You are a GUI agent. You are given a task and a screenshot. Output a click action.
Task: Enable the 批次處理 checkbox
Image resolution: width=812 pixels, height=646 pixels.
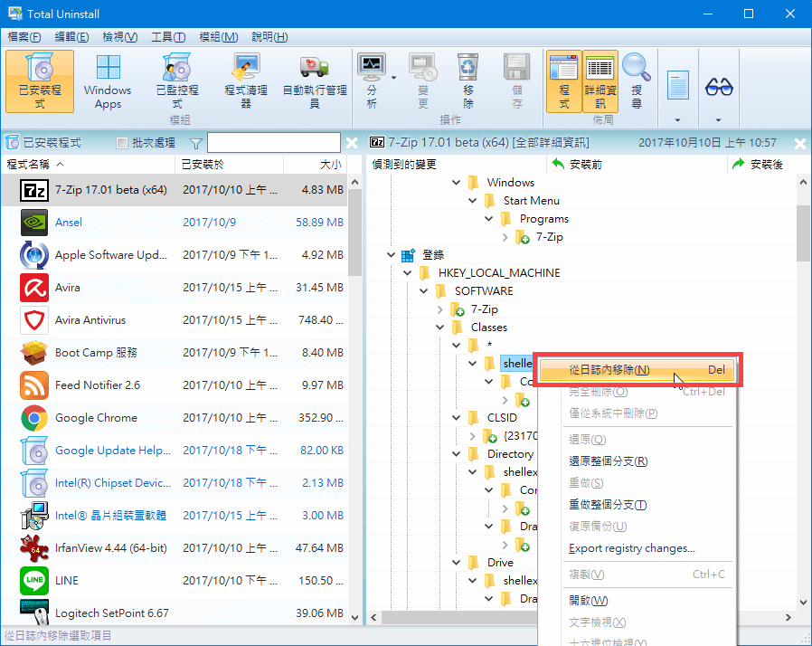tap(123, 143)
